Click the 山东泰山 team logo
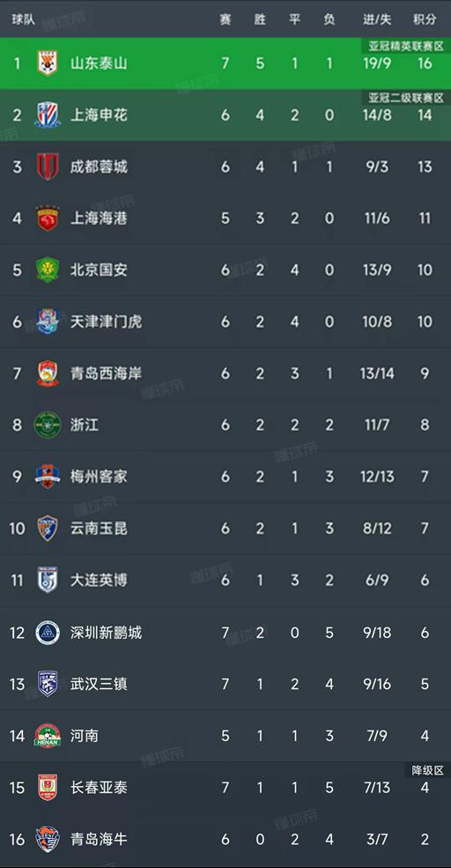451x868 pixels. [48, 63]
